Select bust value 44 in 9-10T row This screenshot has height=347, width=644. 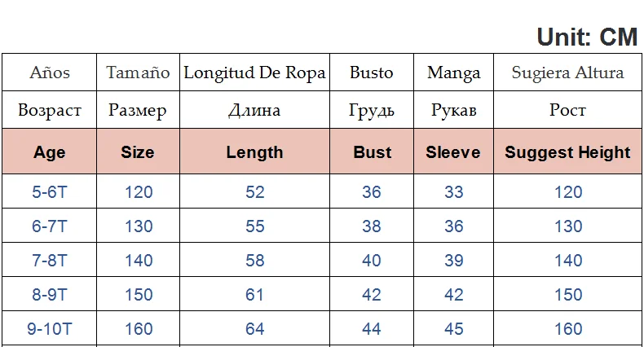pyautogui.click(x=372, y=329)
